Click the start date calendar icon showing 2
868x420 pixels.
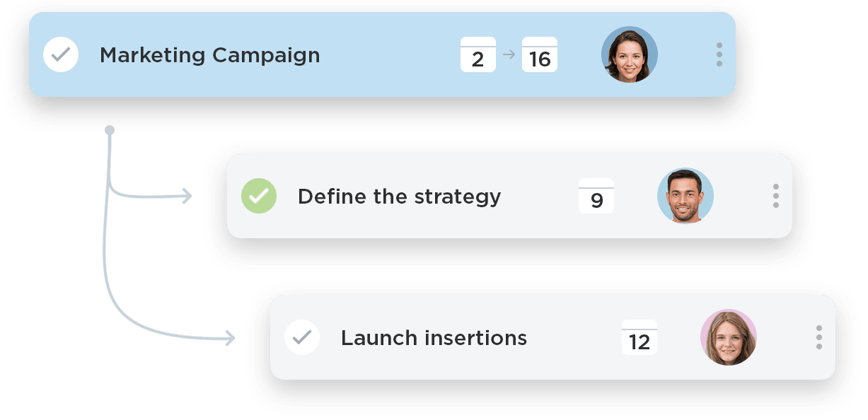click(x=478, y=54)
